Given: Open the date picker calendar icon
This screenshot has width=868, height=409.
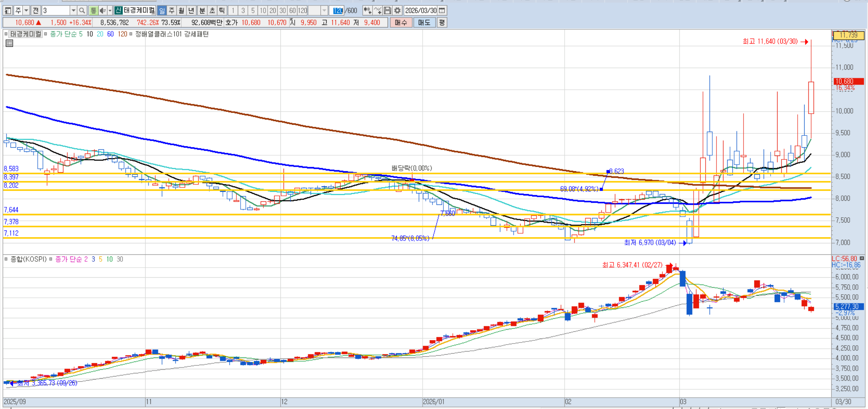Looking at the screenshot, I should coord(442,11).
